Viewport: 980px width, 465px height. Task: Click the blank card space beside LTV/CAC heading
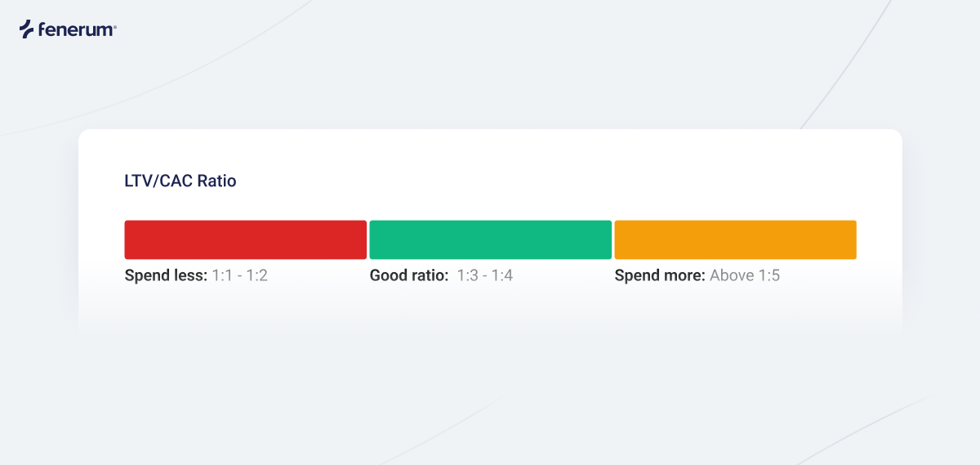pos(555,181)
